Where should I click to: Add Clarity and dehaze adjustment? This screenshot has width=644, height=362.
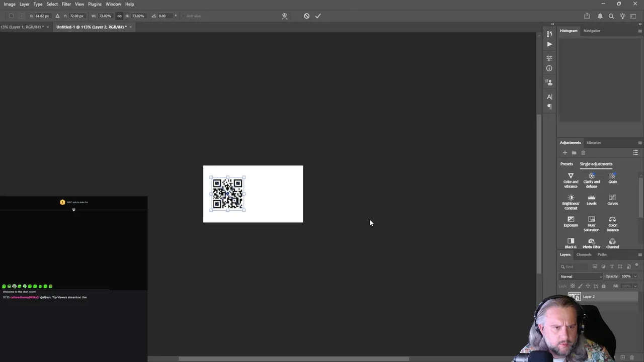pos(592,180)
